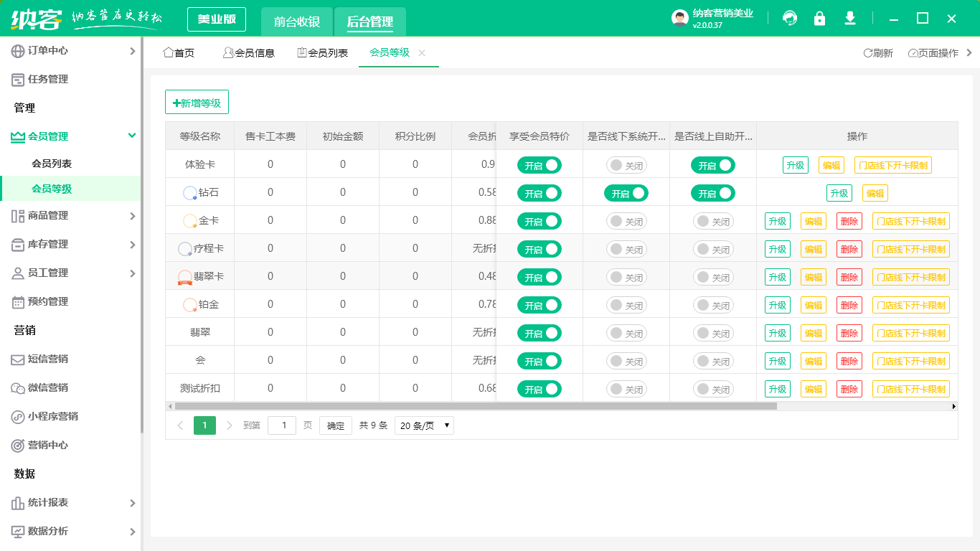Turn off 钻石 offline system opening toggle
This screenshot has width=980, height=551.
(x=626, y=193)
